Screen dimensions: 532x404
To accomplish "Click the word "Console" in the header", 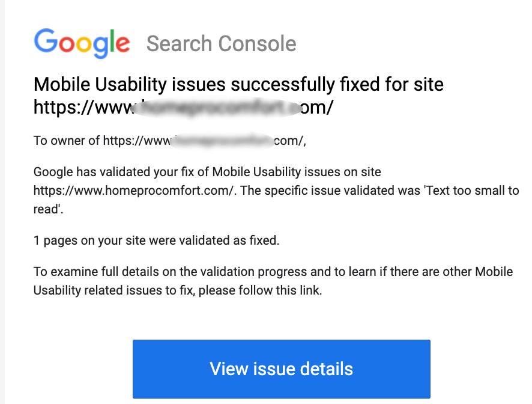I will coord(257,44).
